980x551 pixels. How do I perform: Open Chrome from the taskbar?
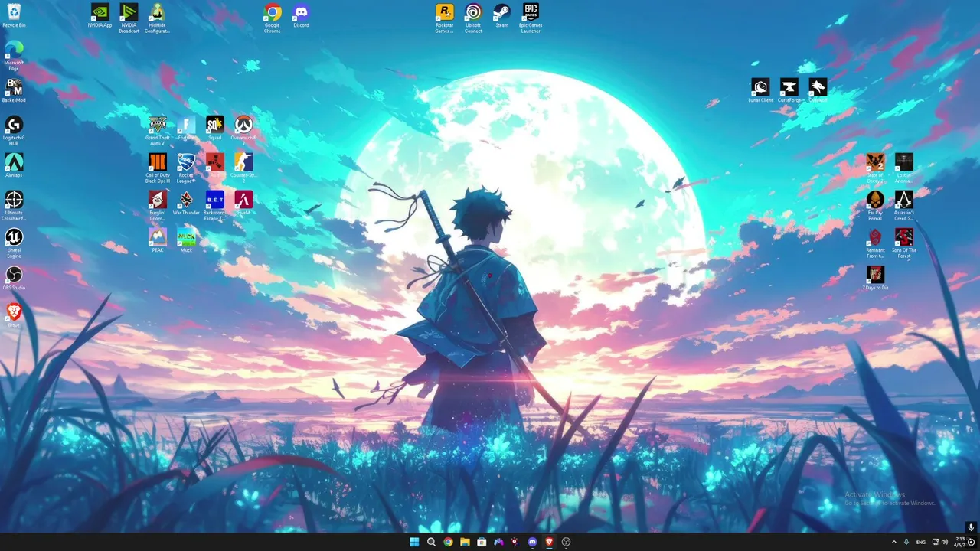pos(448,542)
